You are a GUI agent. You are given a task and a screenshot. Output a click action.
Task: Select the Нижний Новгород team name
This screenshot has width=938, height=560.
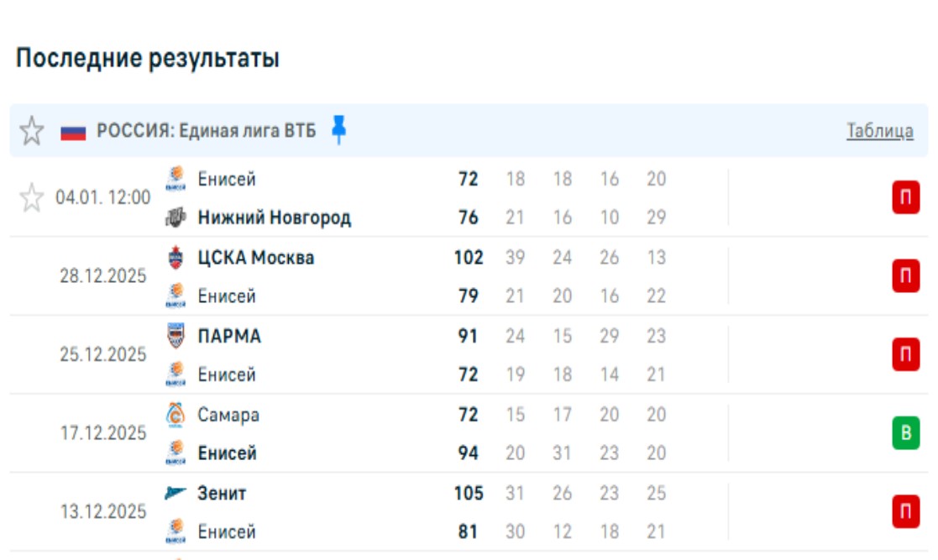(x=275, y=218)
